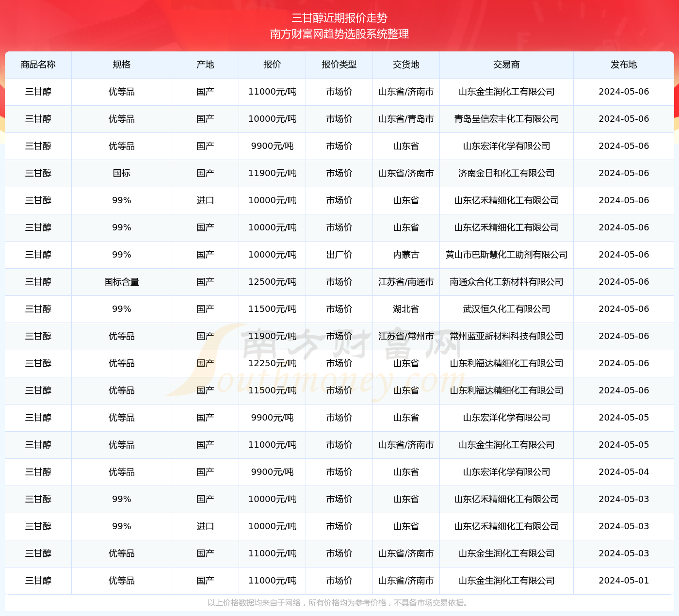Click 11900元/吨 in the 常州蓝亚 row

coord(272,336)
